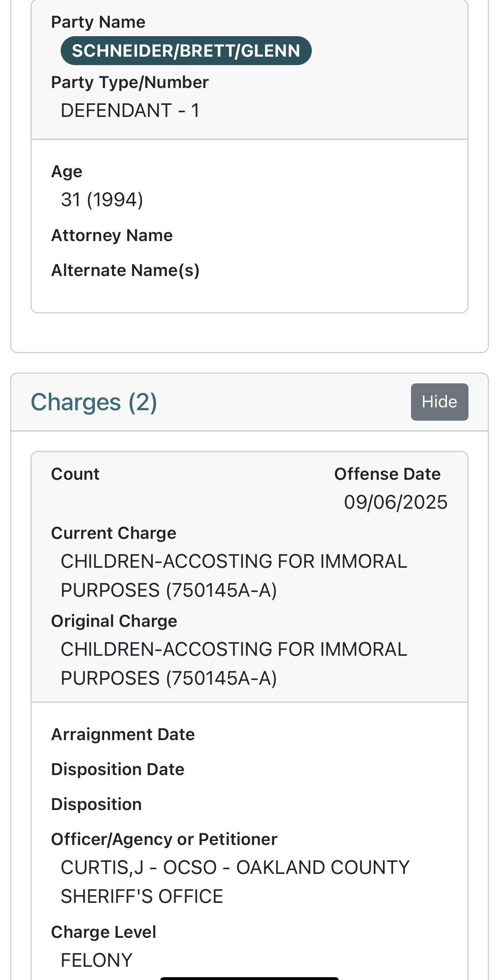This screenshot has height=980, width=499.
Task: Click the Party Type/Number label
Action: [130, 82]
